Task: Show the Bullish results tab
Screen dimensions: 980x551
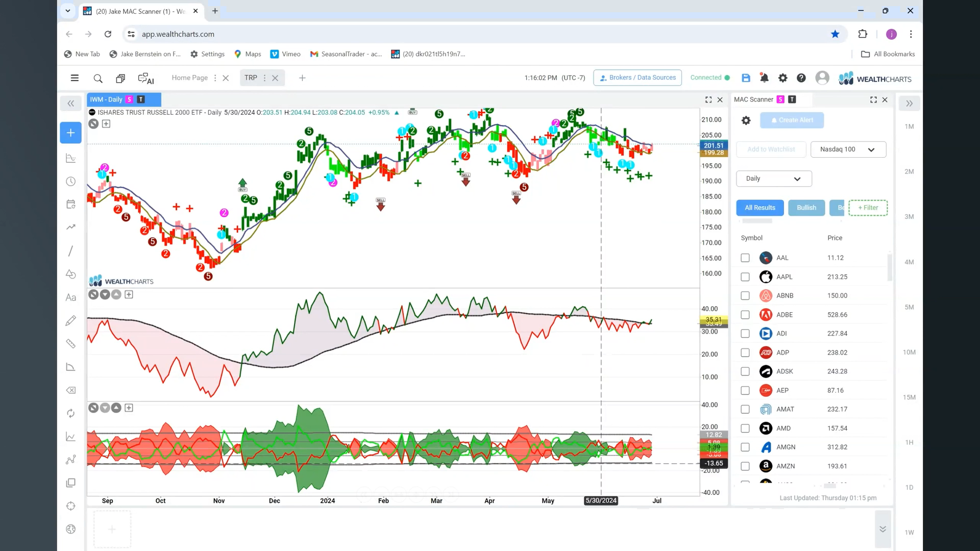Action: tap(806, 208)
